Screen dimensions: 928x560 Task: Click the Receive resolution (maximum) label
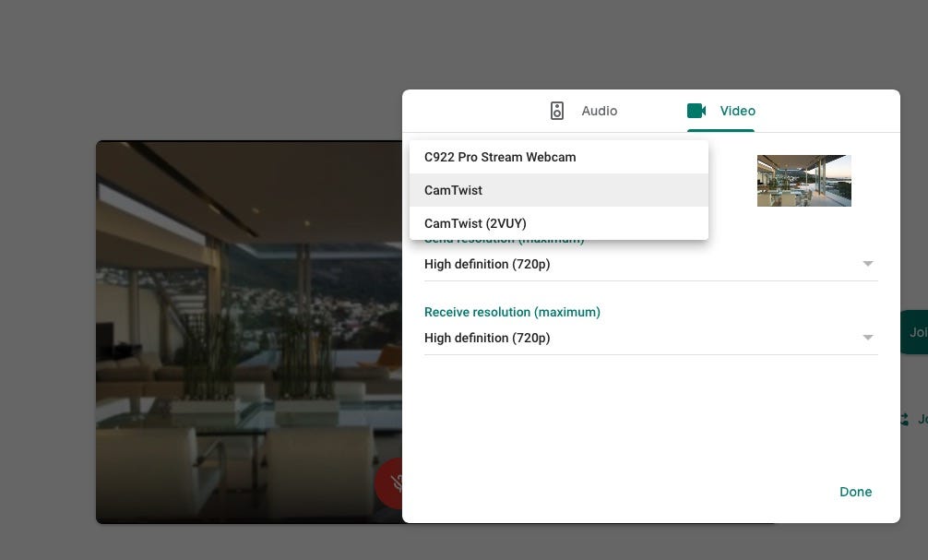point(512,312)
